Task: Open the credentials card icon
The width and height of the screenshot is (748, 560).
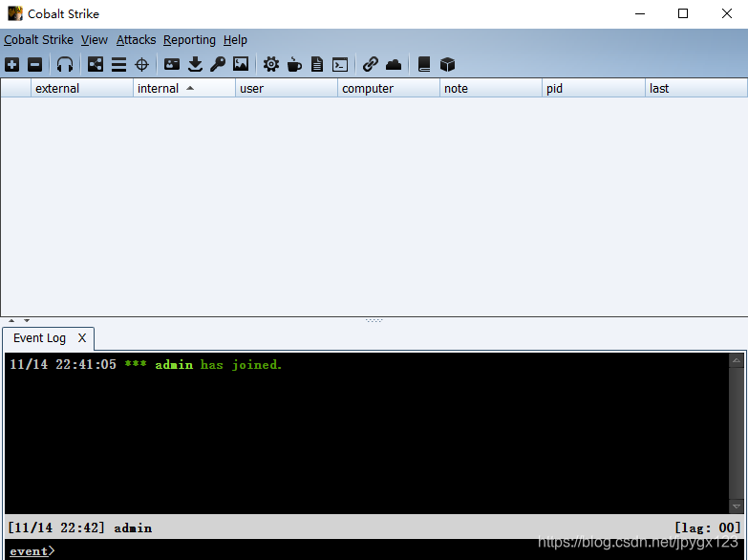Action: [172, 64]
